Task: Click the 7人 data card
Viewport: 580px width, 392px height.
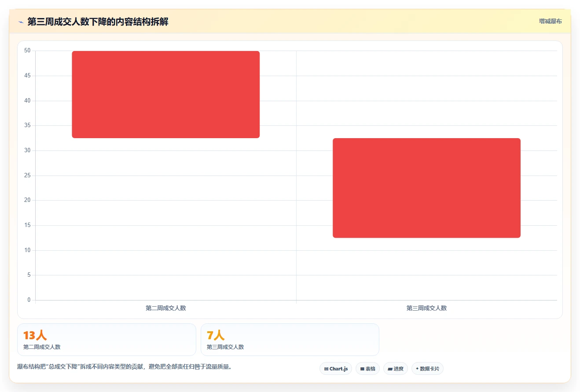Action: click(x=290, y=340)
